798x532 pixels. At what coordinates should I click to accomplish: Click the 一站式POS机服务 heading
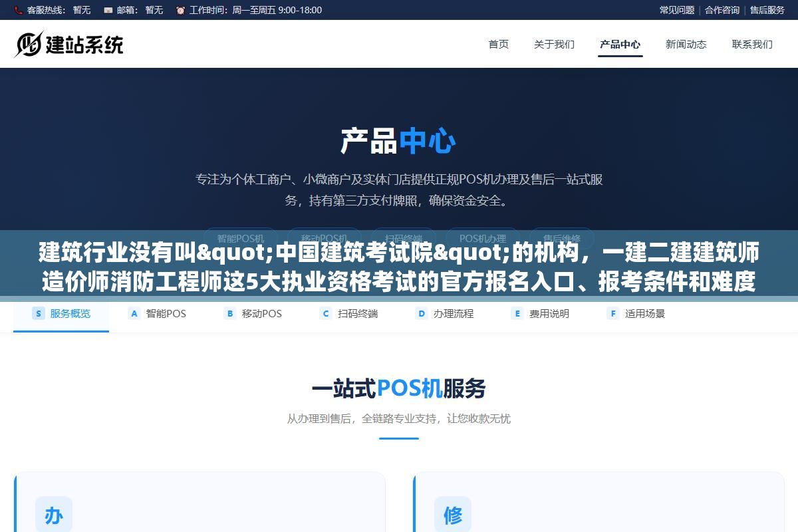point(398,388)
